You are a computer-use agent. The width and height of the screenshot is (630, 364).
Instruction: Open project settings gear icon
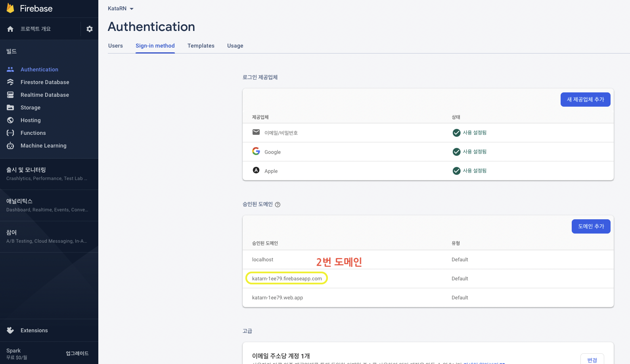pos(90,29)
